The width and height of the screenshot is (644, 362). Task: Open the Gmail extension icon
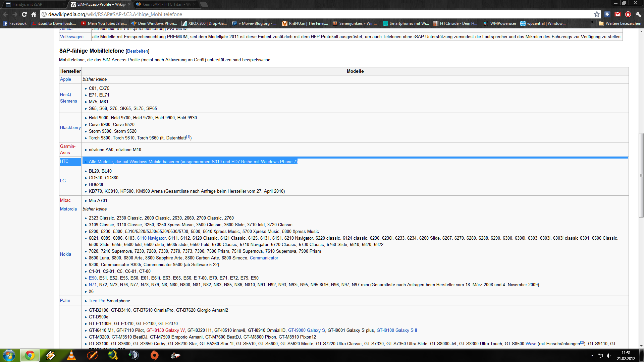click(618, 14)
